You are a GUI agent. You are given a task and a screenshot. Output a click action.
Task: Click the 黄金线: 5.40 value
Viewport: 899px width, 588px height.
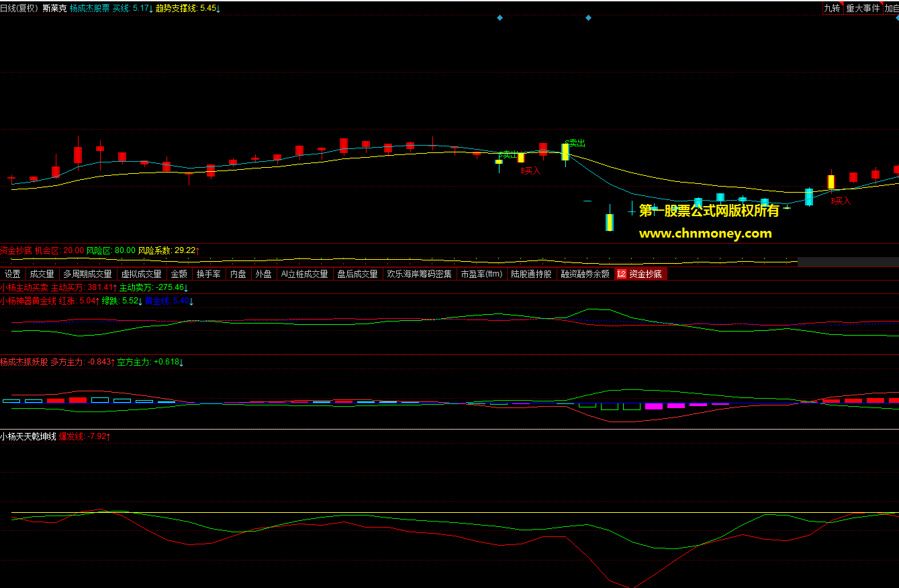tap(169, 301)
